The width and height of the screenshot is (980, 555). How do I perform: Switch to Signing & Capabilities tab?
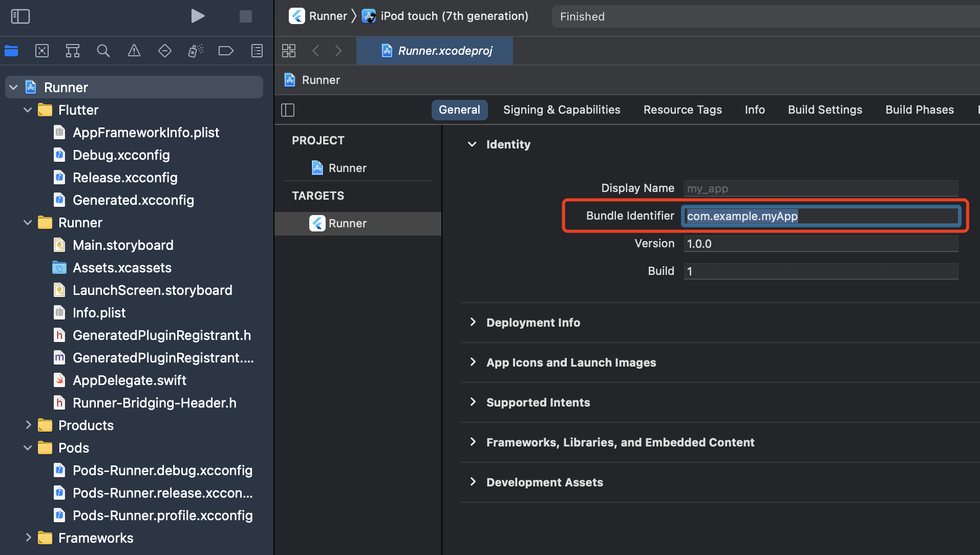coord(562,110)
